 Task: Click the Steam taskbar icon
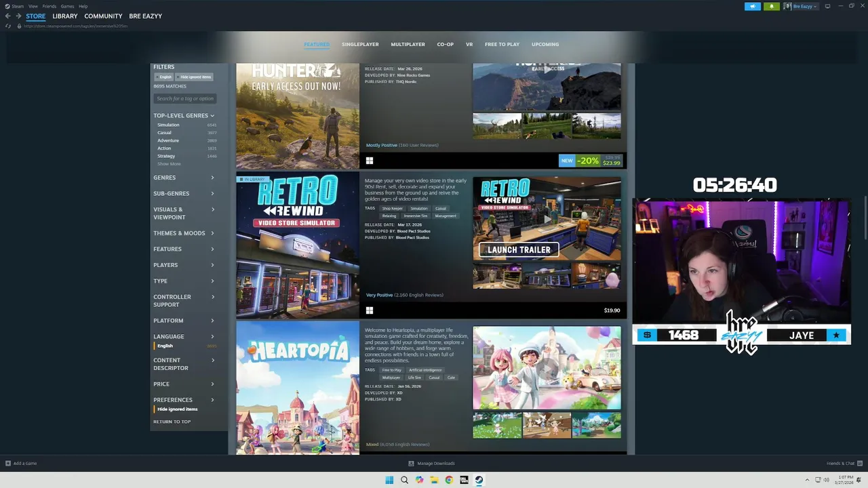click(x=479, y=480)
